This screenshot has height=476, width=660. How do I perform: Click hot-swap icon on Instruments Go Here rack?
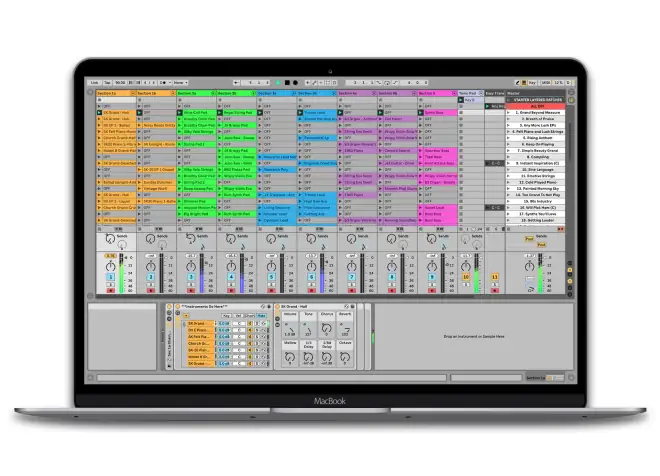(263, 306)
